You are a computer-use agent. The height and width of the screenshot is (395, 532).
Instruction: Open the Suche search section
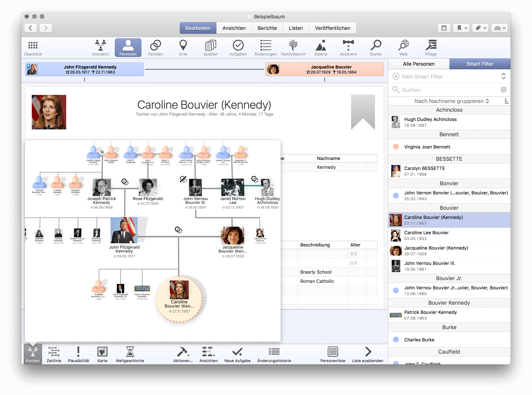(x=376, y=48)
